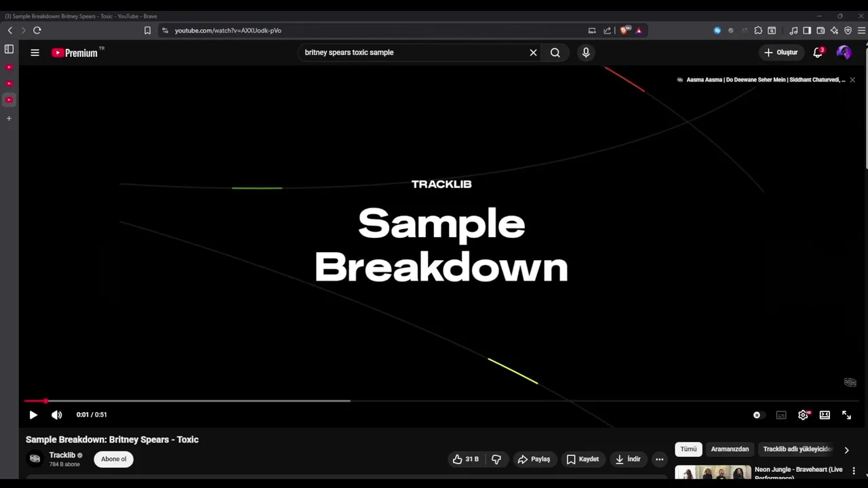Click the Tracklib watermark in the player
Image resolution: width=868 pixels, height=488 pixels.
pos(850,382)
